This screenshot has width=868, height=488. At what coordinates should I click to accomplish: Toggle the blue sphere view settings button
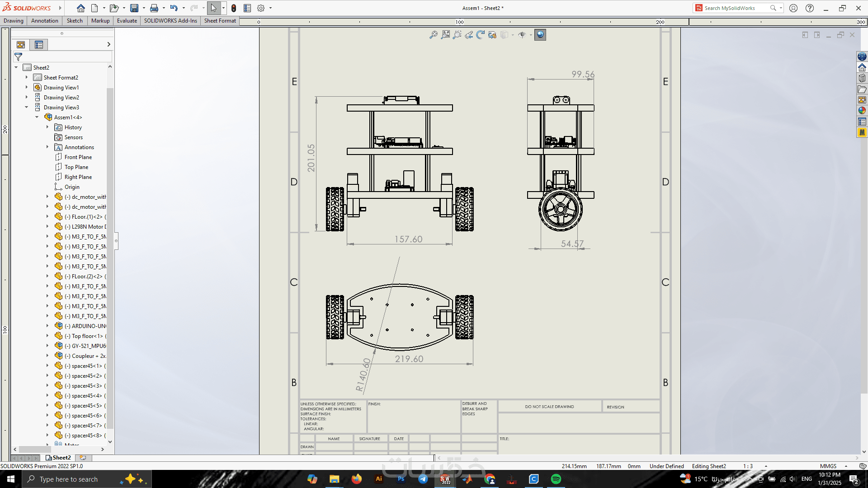click(540, 35)
